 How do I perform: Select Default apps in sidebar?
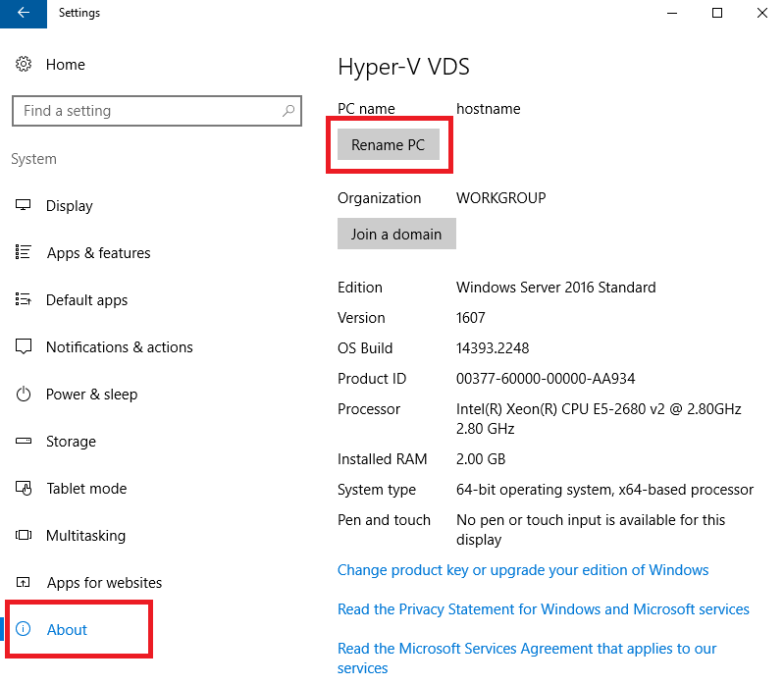pos(87,300)
